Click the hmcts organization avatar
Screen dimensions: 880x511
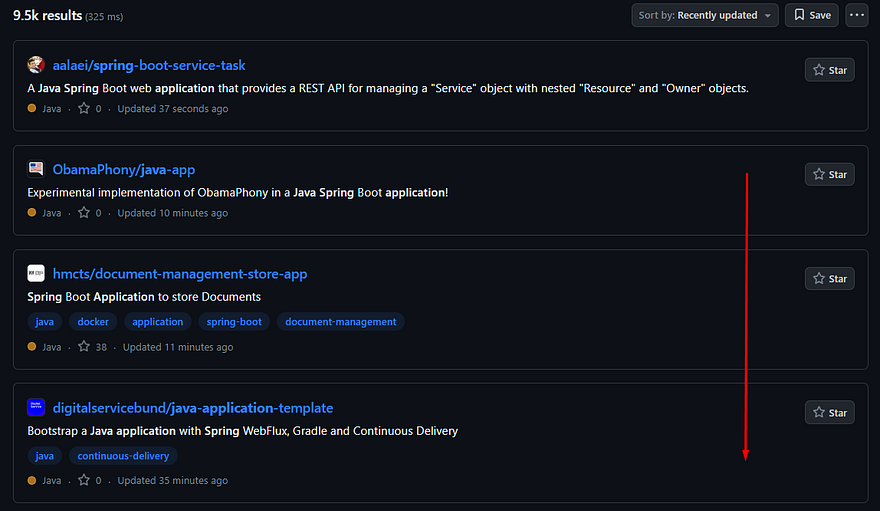coord(36,273)
